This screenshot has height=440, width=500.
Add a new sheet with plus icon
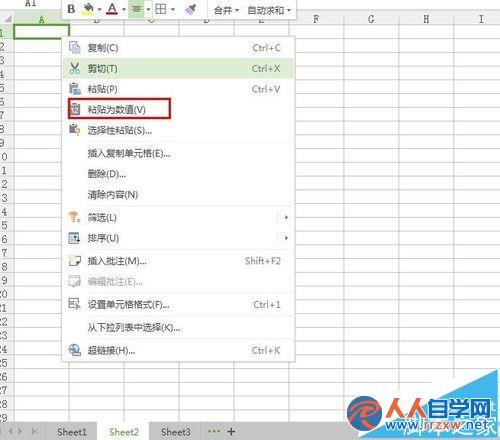231,432
